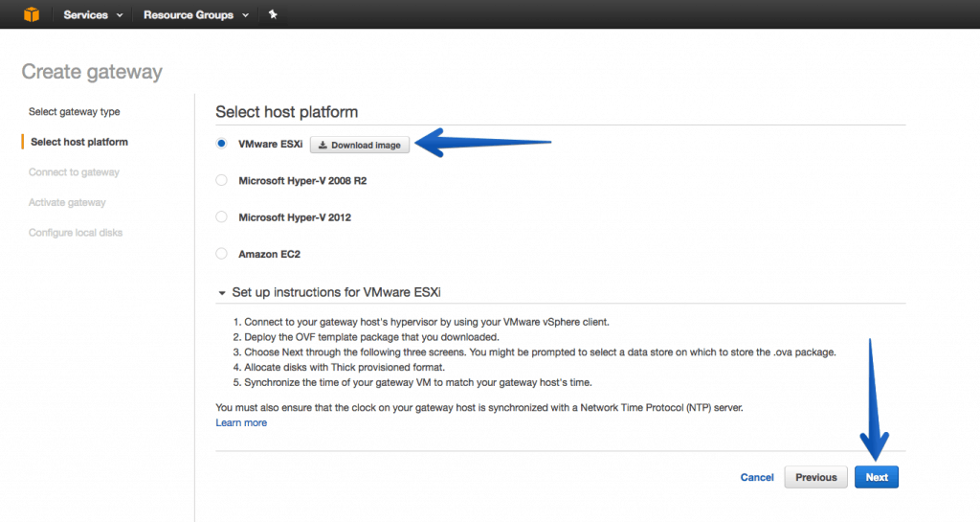Click the Activate gateway step
Viewport: 980px width, 522px height.
point(67,202)
